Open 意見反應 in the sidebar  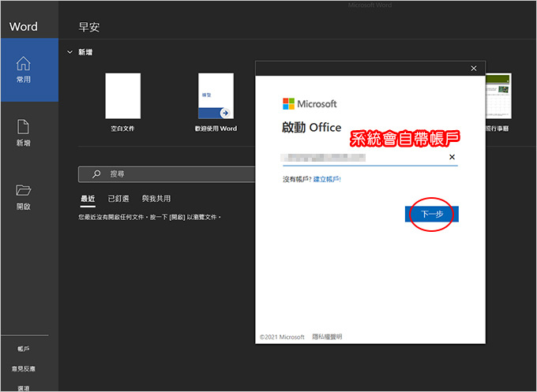click(23, 369)
